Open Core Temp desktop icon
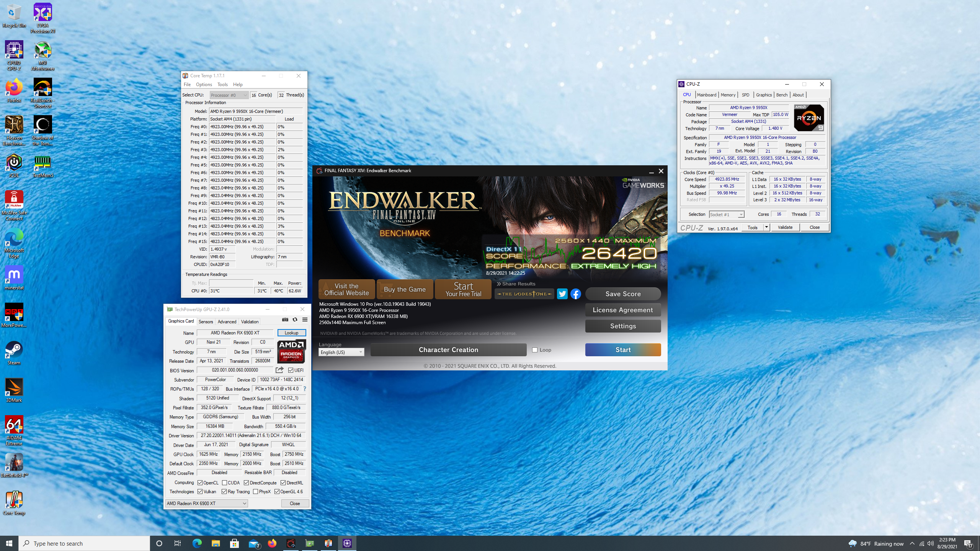This screenshot has width=980, height=551. click(x=14, y=503)
